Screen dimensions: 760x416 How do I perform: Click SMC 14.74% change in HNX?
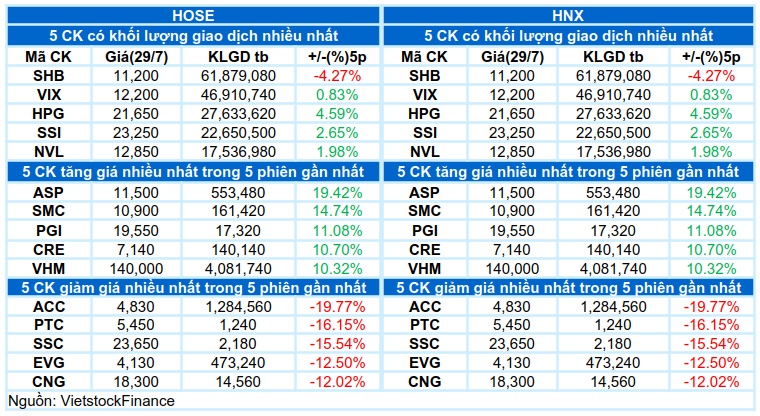(711, 211)
